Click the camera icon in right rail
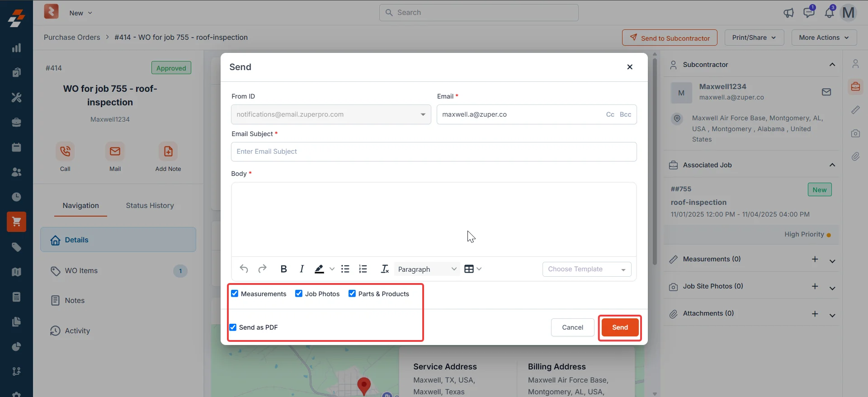Viewport: 868px width, 397px height. click(x=855, y=133)
